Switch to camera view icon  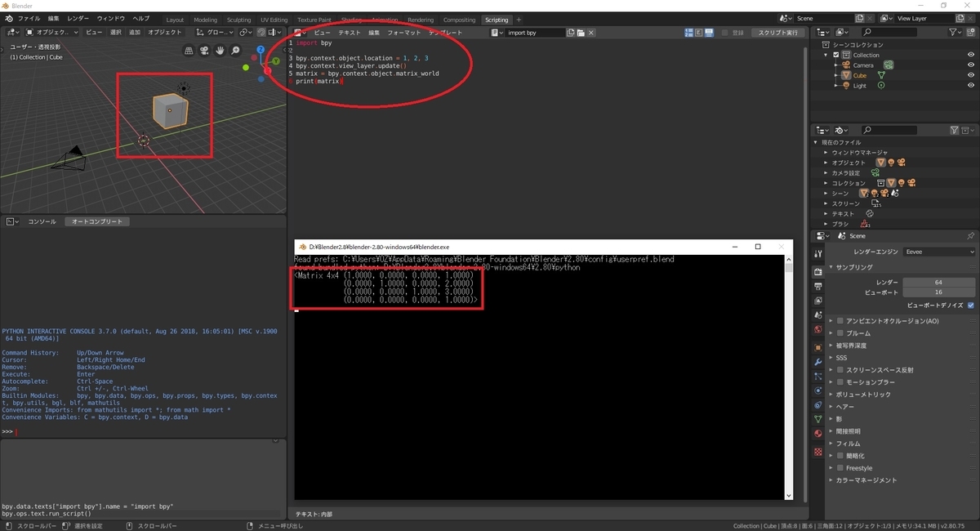coord(204,51)
